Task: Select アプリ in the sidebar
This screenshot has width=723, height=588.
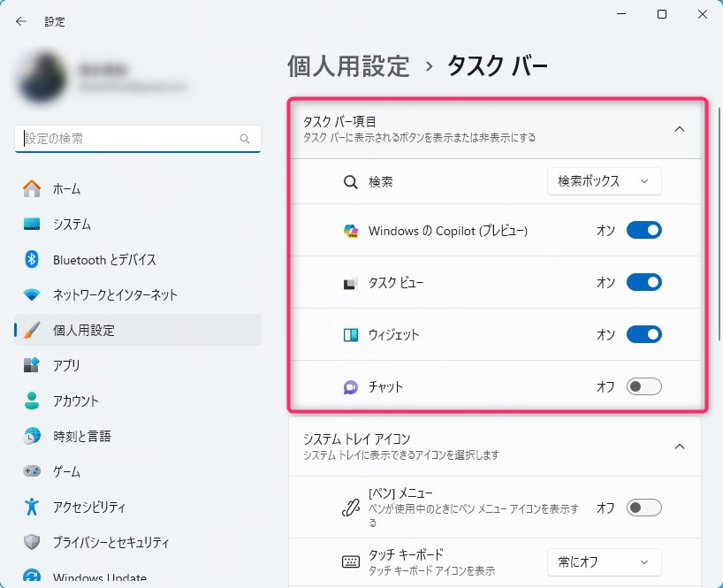Action: point(65,365)
